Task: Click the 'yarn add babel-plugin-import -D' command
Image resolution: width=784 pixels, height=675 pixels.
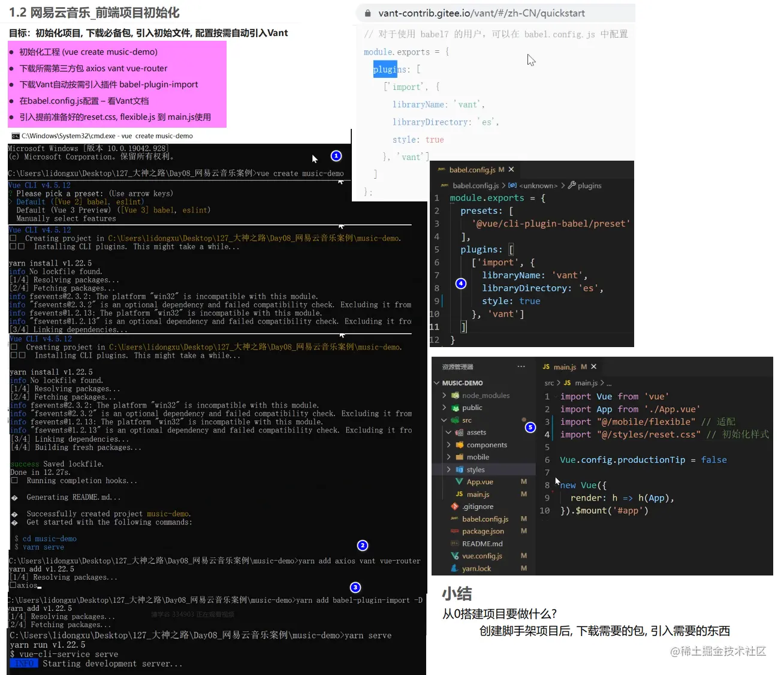Action: [359, 600]
